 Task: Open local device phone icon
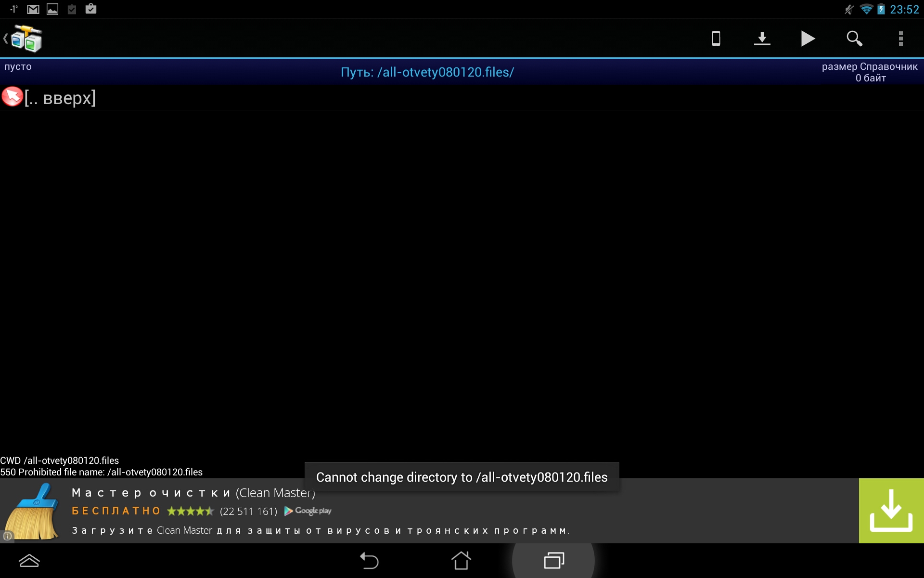(x=716, y=39)
